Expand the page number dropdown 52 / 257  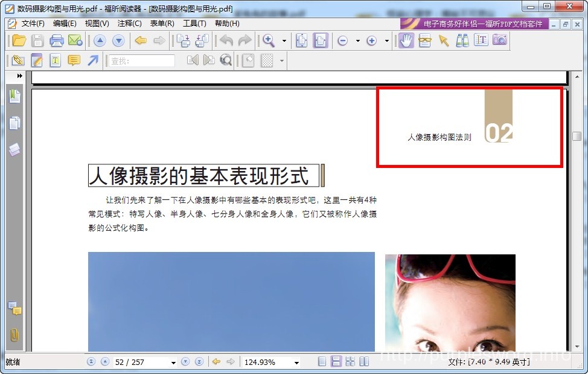173,363
